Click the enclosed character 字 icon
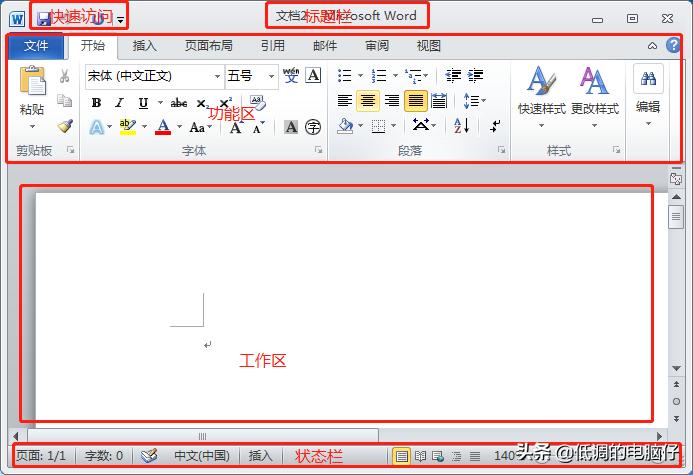The image size is (693, 475). point(313,127)
